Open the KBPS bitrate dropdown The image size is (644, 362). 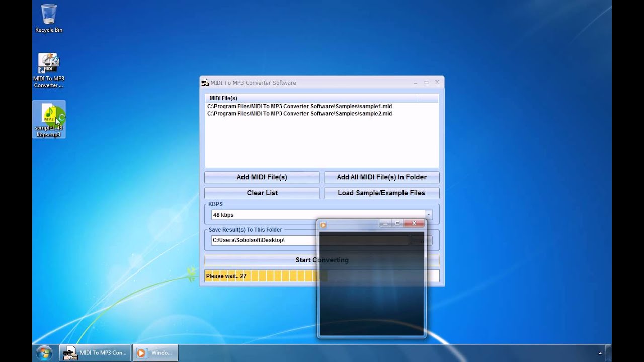click(x=428, y=215)
